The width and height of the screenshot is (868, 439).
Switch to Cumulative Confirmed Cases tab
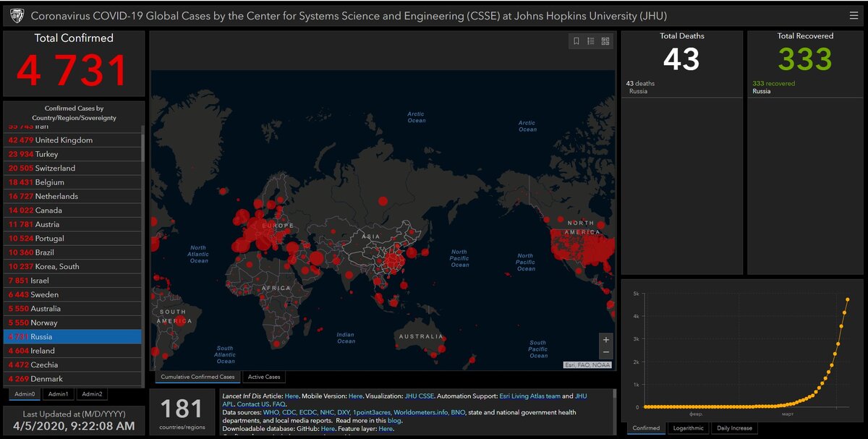[197, 377]
